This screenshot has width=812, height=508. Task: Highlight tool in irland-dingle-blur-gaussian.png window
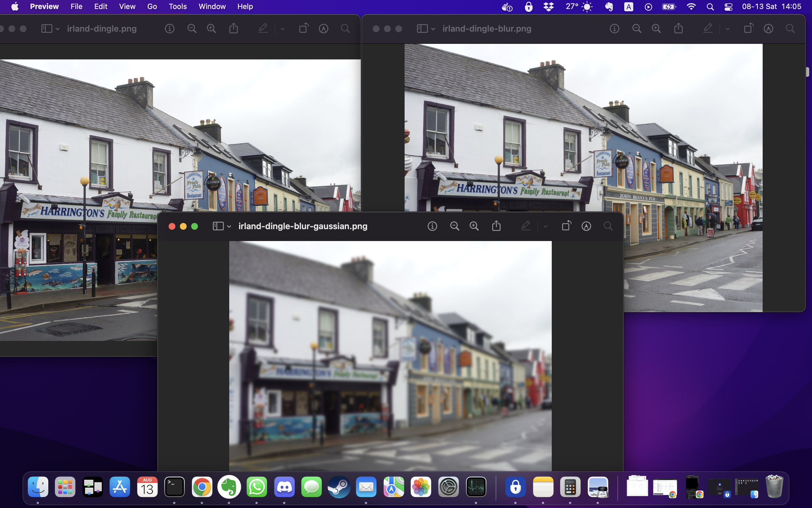[526, 226]
